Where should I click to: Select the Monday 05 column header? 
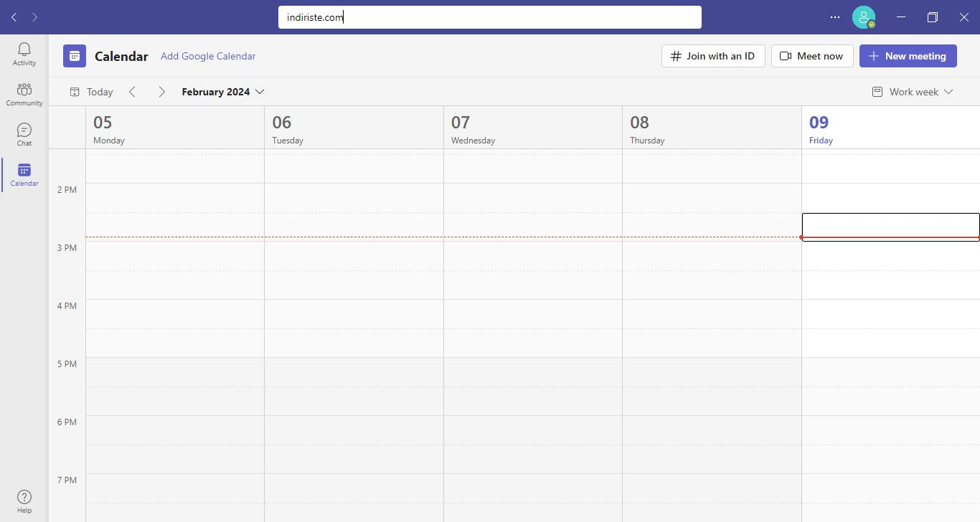point(175,128)
